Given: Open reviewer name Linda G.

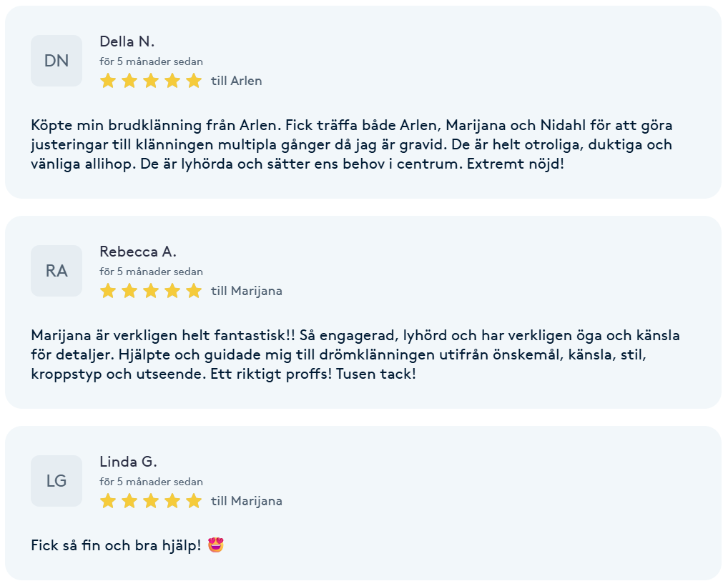Looking at the screenshot, I should coord(128,462).
